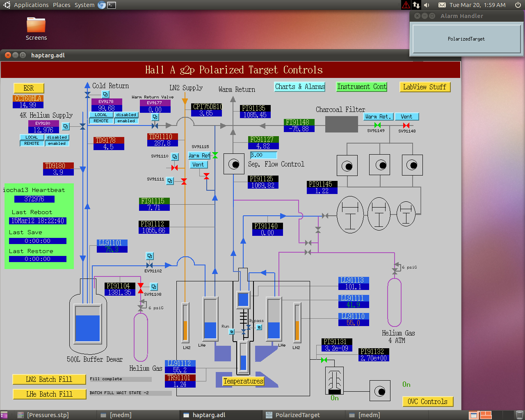This screenshot has width=525, height=420.
Task: Open the Places menu
Action: pos(62,5)
